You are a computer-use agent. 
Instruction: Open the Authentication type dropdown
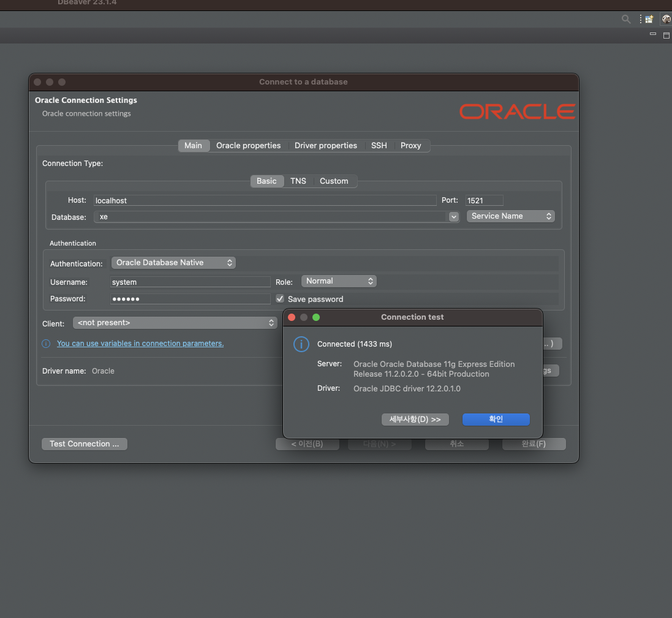pyautogui.click(x=173, y=263)
